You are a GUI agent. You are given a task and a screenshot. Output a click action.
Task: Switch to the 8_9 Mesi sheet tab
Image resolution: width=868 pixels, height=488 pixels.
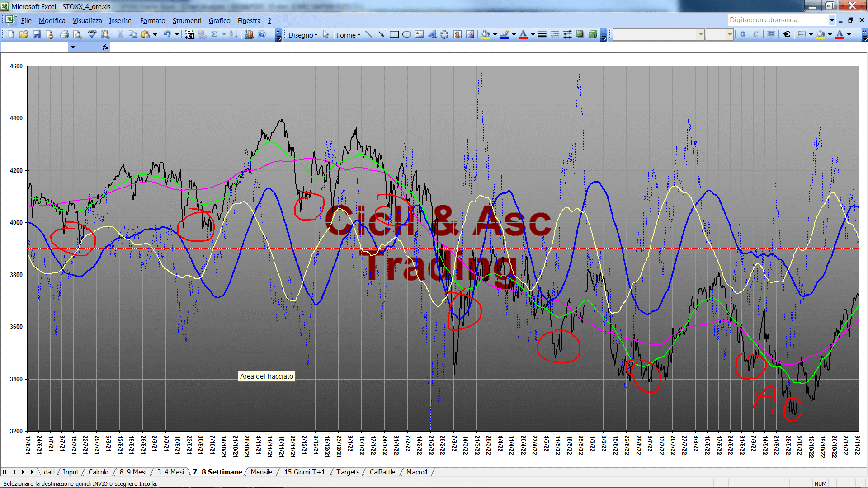[x=133, y=472]
